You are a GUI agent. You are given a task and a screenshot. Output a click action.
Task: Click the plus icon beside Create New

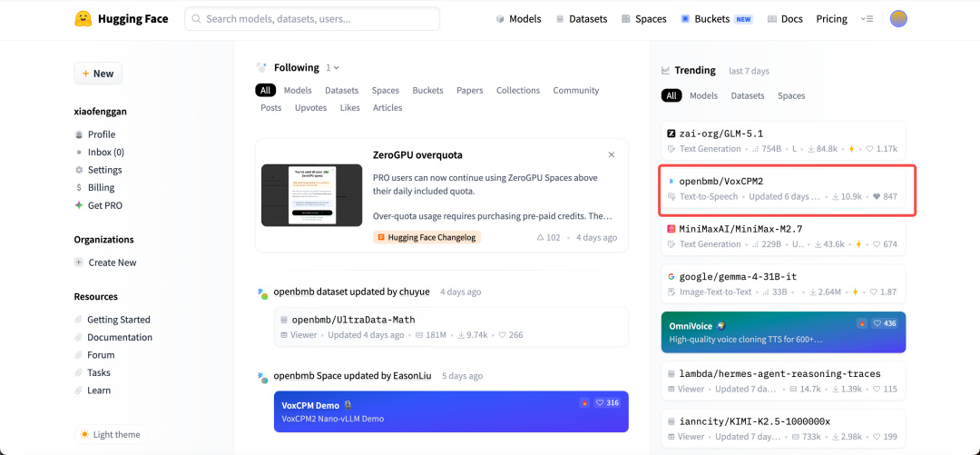click(79, 262)
